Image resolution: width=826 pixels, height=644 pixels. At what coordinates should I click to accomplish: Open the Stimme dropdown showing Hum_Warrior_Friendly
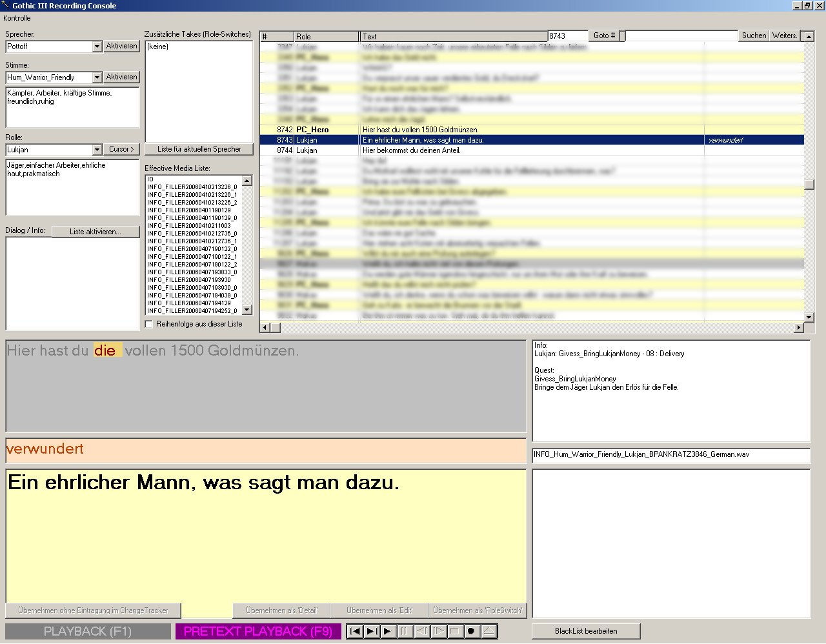(x=97, y=77)
